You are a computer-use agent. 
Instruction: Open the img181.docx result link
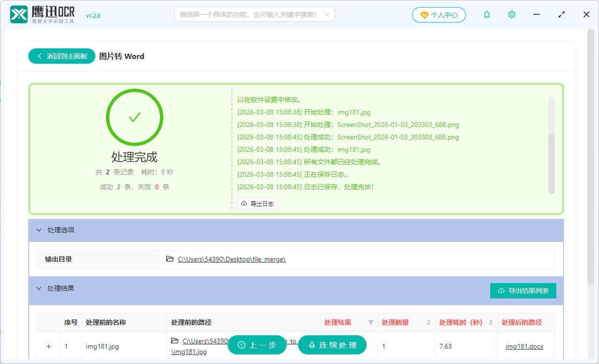[x=524, y=346]
